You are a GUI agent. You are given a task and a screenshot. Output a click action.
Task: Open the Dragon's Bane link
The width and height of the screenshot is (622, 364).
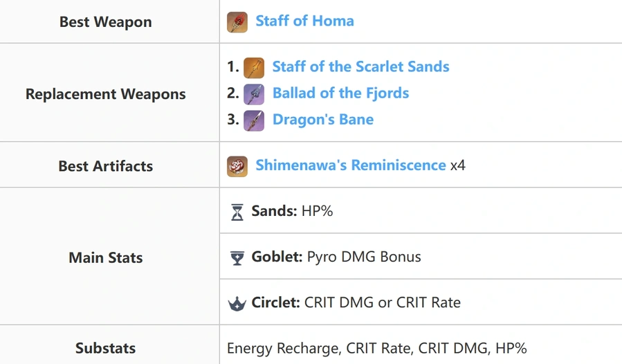click(x=323, y=120)
